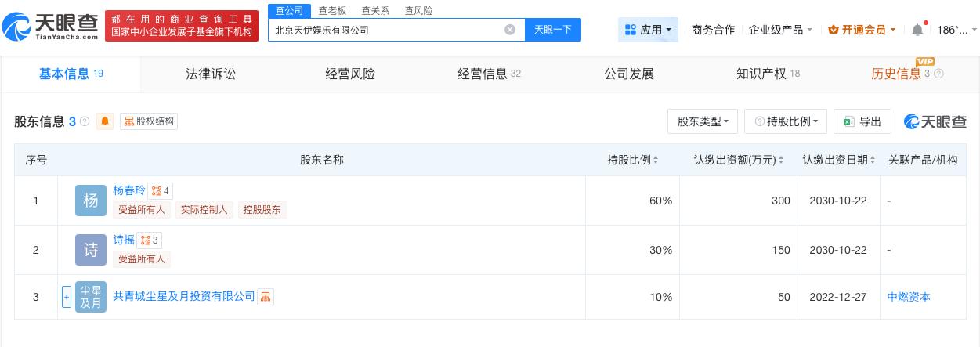The width and height of the screenshot is (980, 347).
Task: Export shareholder list via 导出
Action: (x=862, y=121)
